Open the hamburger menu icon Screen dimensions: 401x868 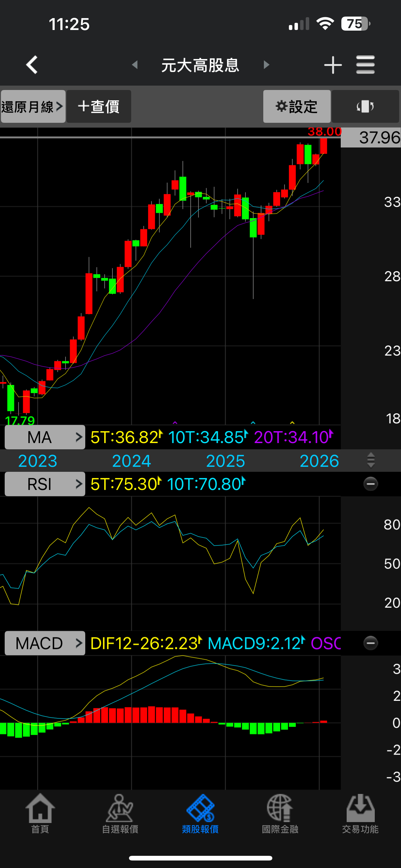[365, 65]
